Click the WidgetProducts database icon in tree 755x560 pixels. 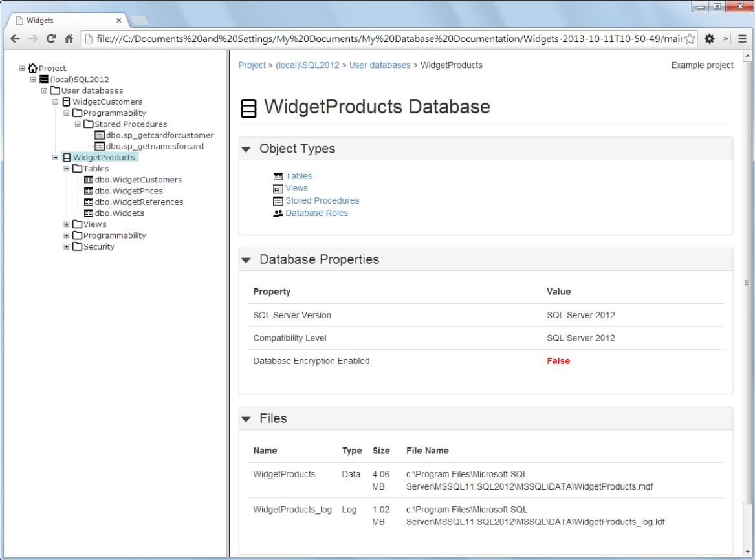pos(67,157)
